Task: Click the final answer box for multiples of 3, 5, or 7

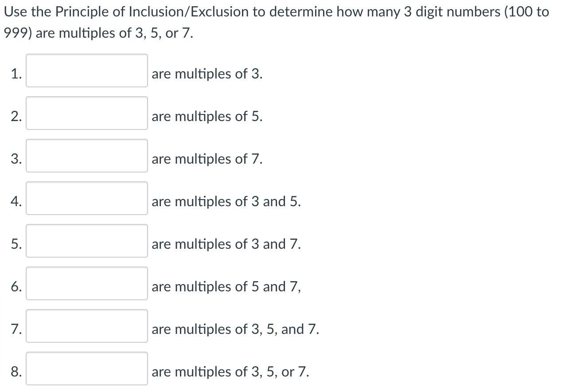Action: point(86,368)
